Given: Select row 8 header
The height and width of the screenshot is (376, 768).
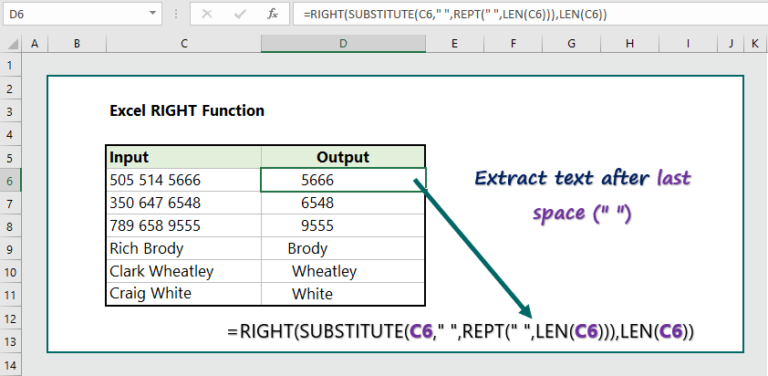Looking at the screenshot, I should [x=11, y=227].
